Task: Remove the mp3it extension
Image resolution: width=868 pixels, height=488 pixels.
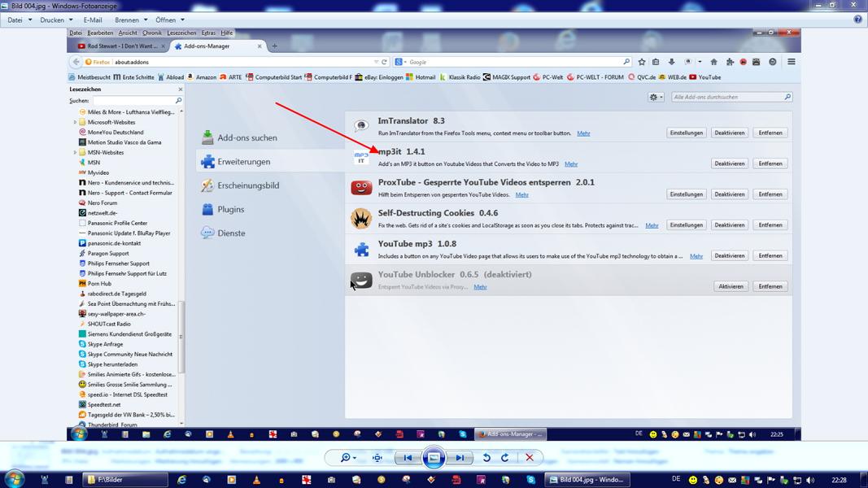Action: 770,163
